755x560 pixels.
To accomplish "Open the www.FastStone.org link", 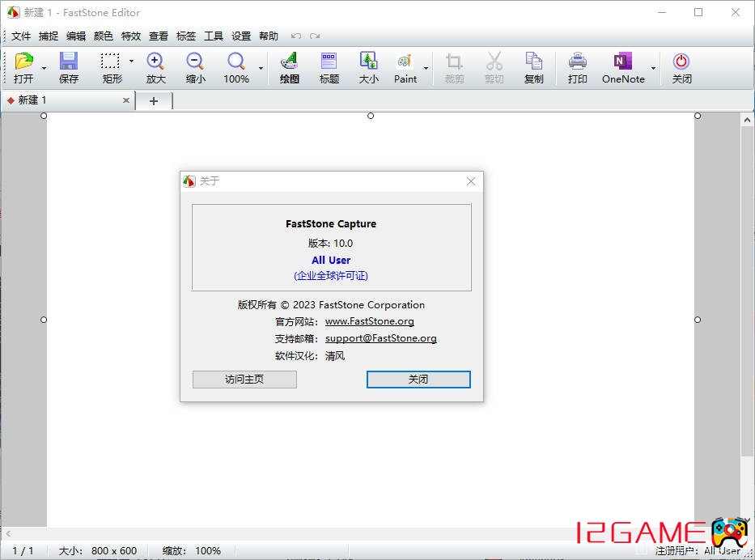I will click(369, 321).
